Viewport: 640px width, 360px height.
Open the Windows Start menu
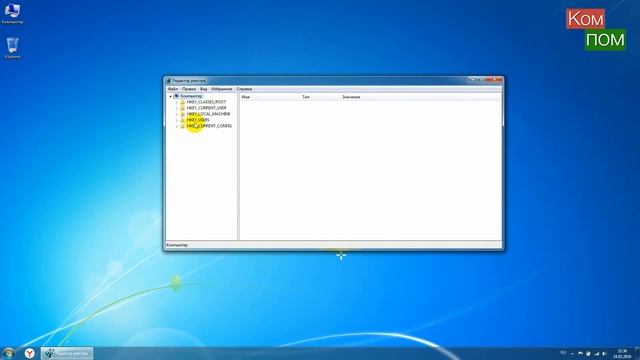9,353
